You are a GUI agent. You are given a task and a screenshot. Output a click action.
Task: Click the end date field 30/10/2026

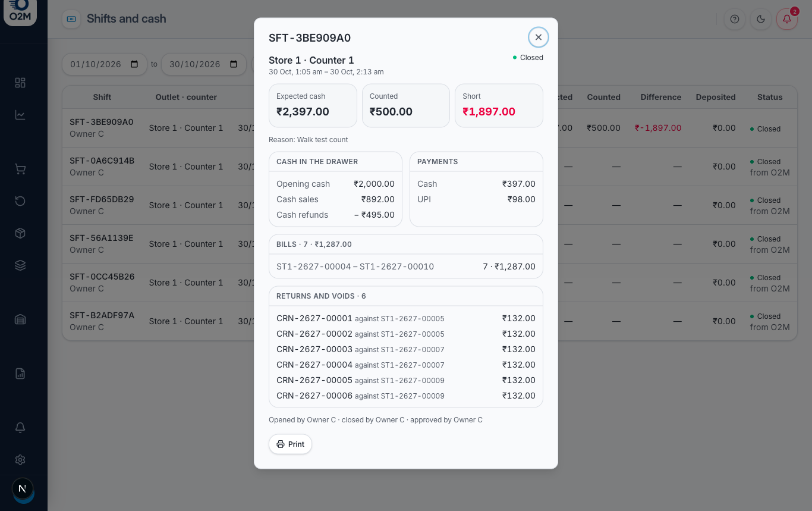[x=204, y=64]
